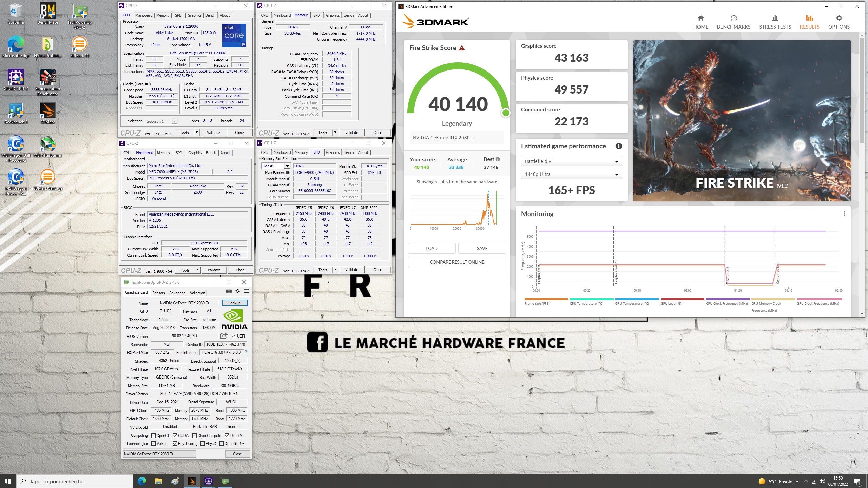Go to 3DMark HOME icon
The height and width of the screenshot is (488, 868).
[x=701, y=22]
